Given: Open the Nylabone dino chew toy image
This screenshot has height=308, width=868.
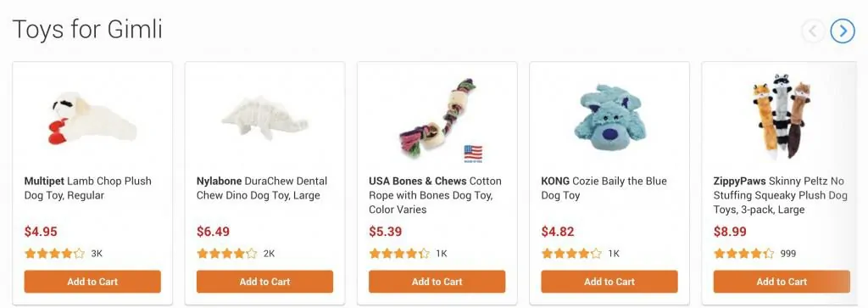Looking at the screenshot, I should 265,118.
